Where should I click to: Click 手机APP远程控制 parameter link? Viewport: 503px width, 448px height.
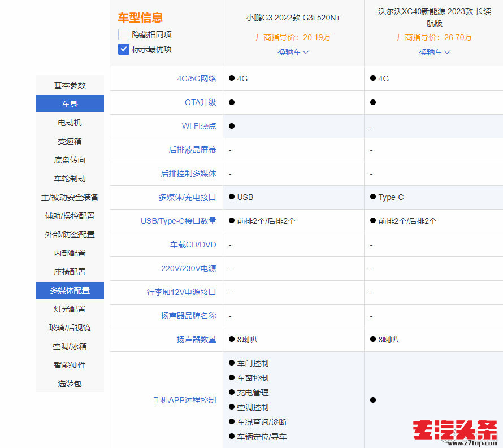[185, 400]
